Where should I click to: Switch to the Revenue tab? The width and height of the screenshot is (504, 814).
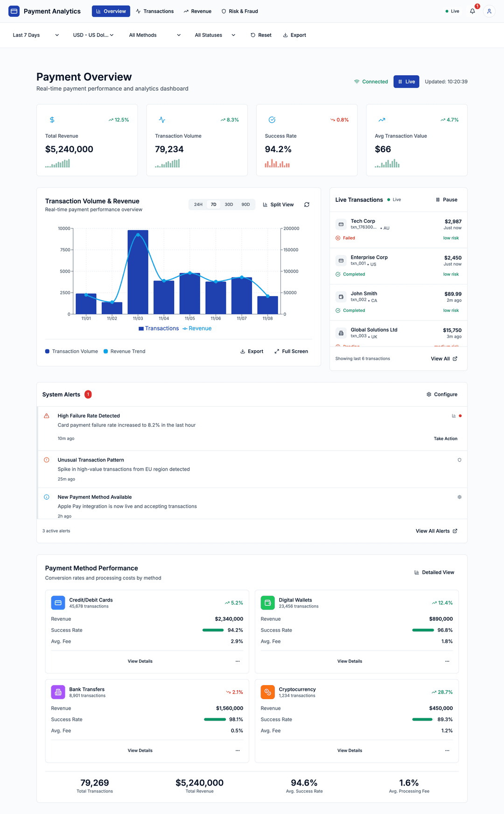coord(197,11)
